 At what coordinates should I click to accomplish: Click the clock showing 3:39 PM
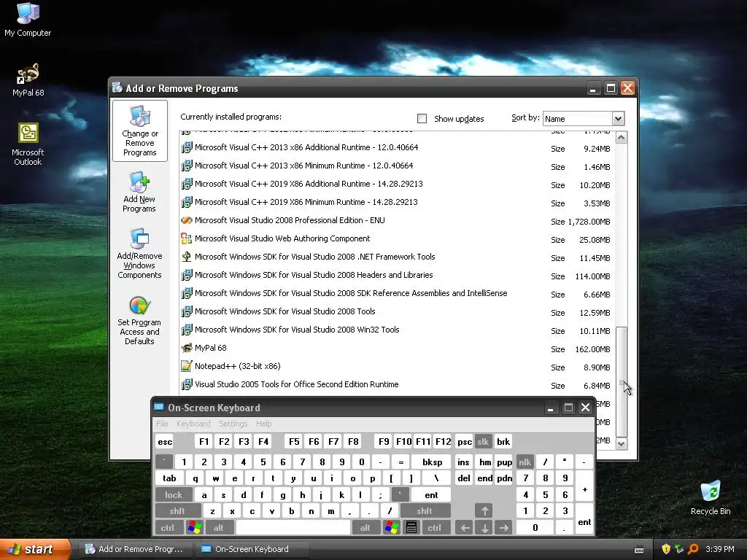pyautogui.click(x=720, y=549)
